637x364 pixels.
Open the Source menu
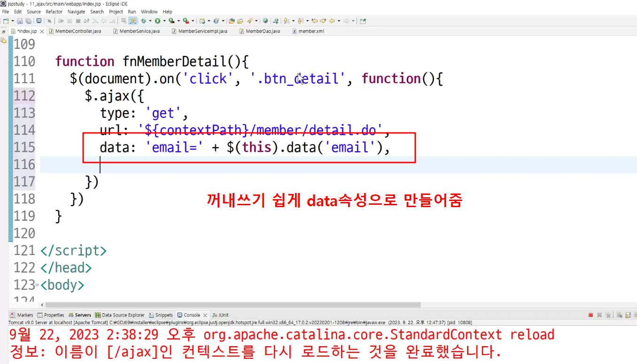click(x=34, y=12)
